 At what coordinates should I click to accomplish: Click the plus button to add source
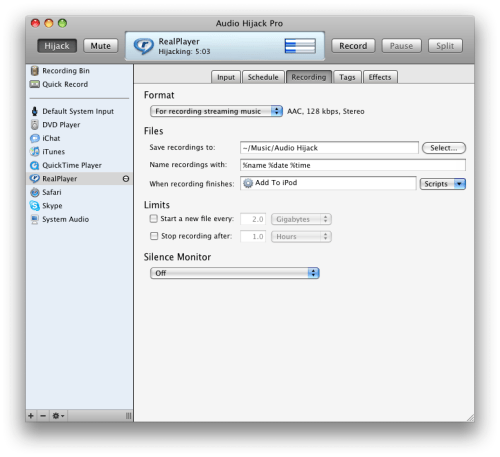pyautogui.click(x=31, y=416)
